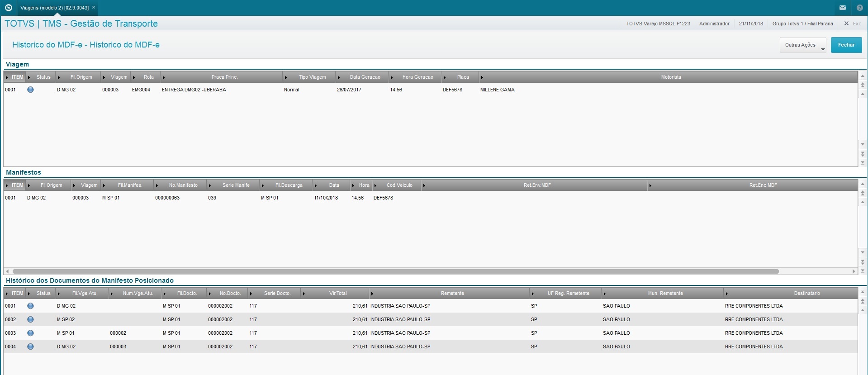Image resolution: width=868 pixels, height=375 pixels.
Task: Expand the Outras Ações dropdown
Action: pos(802,45)
